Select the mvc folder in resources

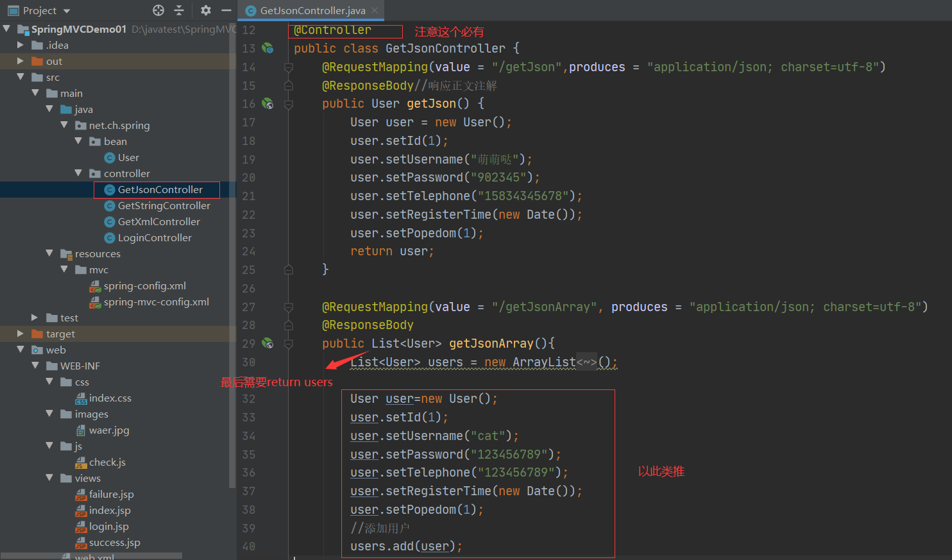[98, 270]
